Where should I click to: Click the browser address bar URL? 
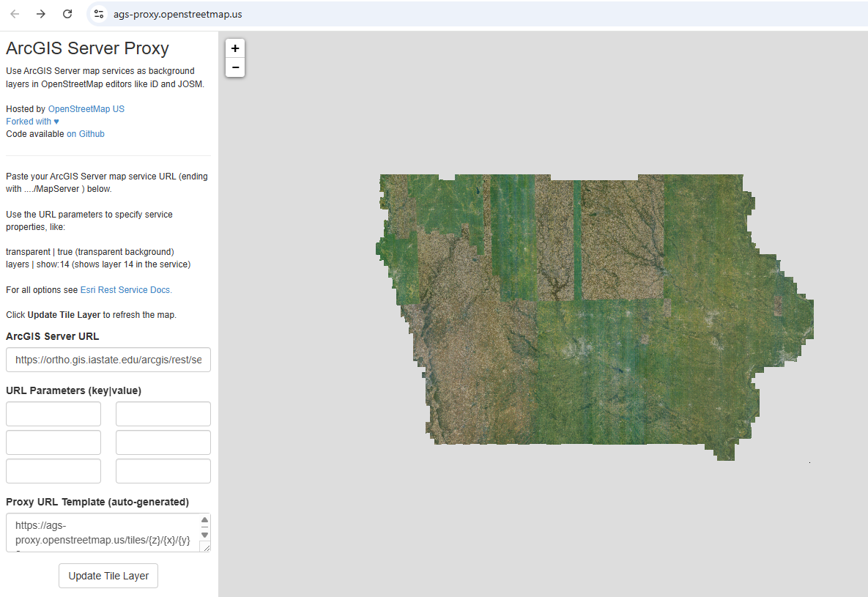click(x=178, y=14)
